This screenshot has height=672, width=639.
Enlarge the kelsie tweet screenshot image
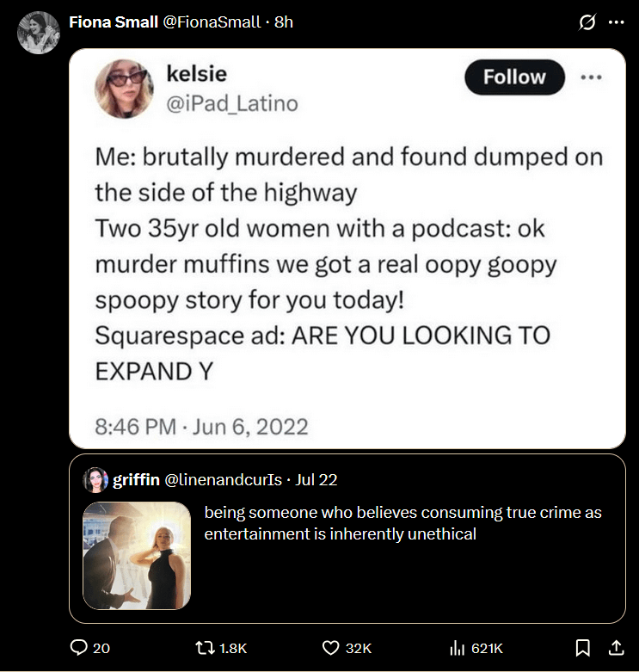pos(347,249)
